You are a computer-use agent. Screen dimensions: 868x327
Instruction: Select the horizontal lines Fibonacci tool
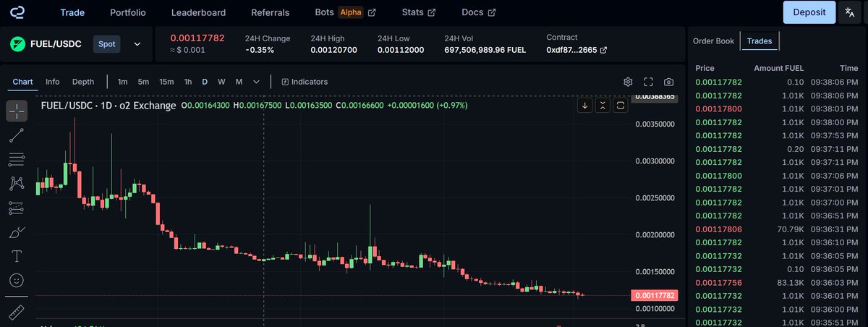17,159
